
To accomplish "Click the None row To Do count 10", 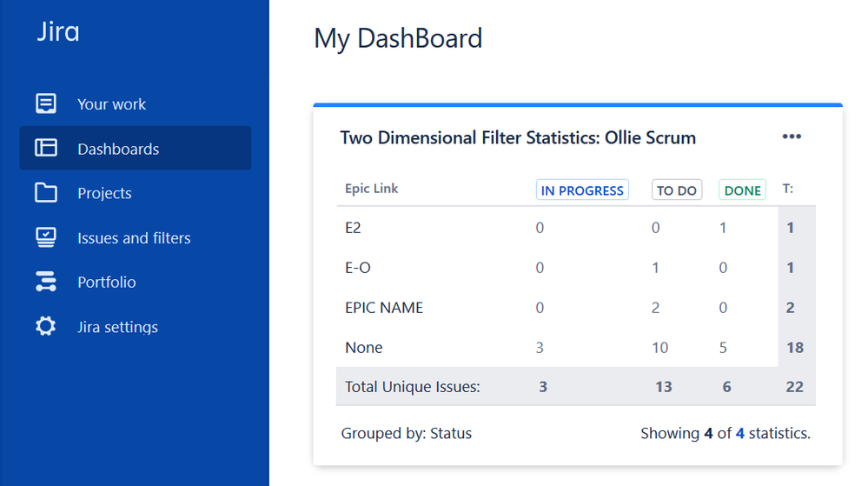I will pos(659,348).
